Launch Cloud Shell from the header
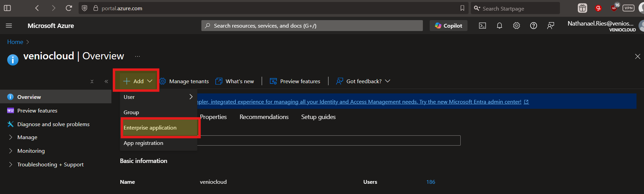644x194 pixels. point(482,26)
